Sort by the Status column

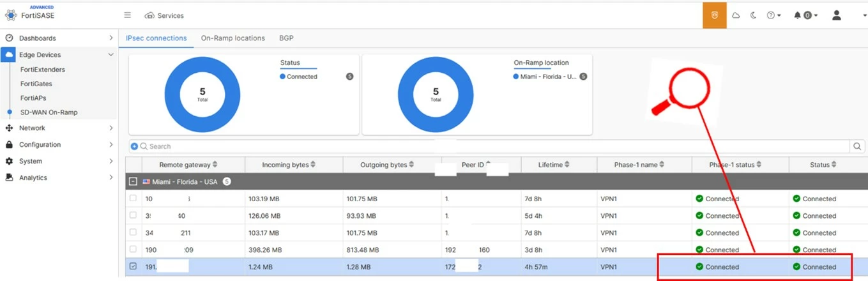click(823, 165)
